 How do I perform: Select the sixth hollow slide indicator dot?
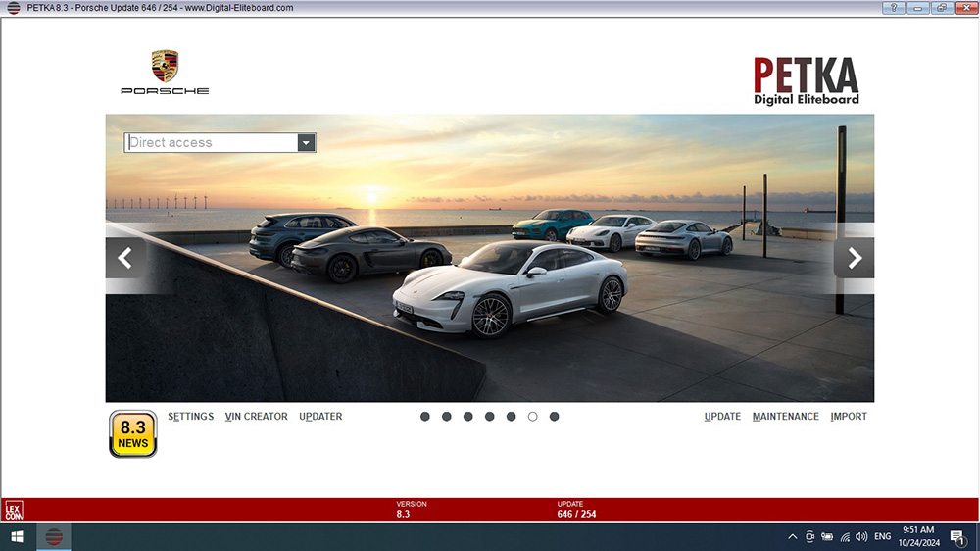(532, 417)
